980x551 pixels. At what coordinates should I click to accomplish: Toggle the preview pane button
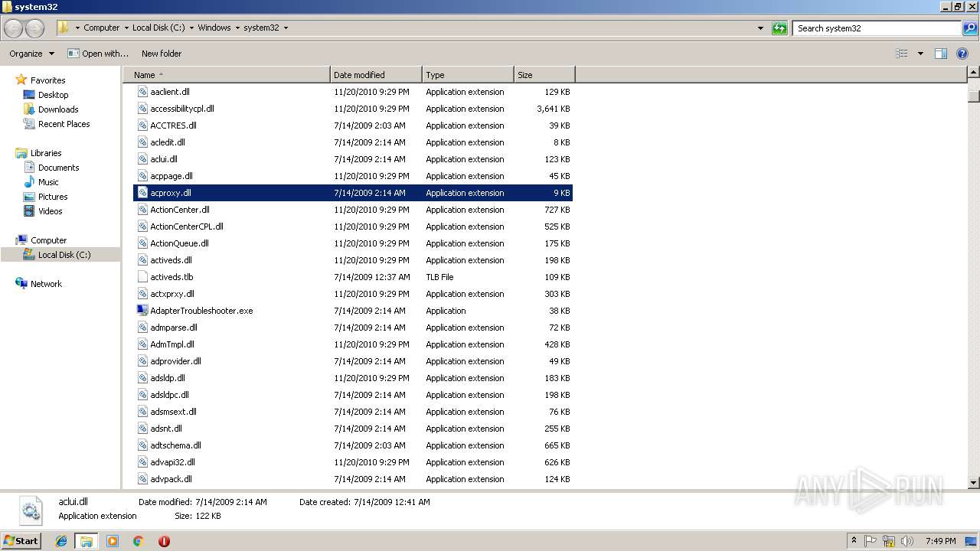pos(941,54)
